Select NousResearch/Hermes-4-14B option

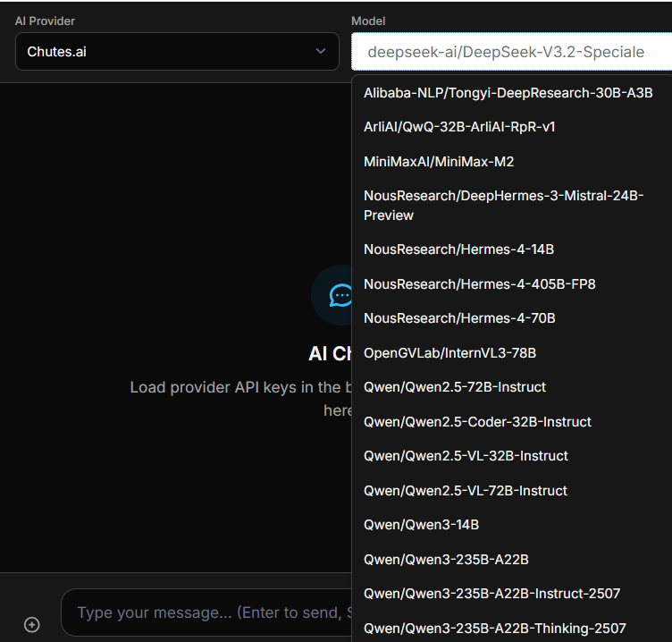(458, 249)
